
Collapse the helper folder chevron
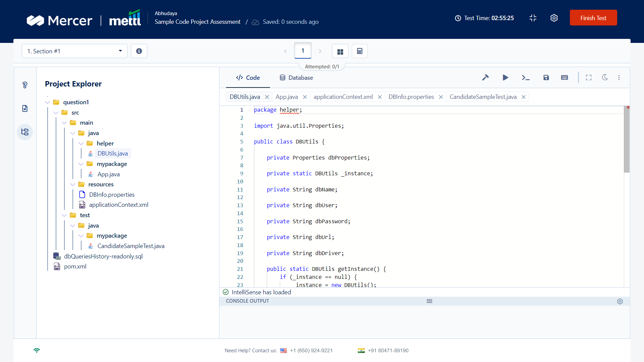click(81, 143)
